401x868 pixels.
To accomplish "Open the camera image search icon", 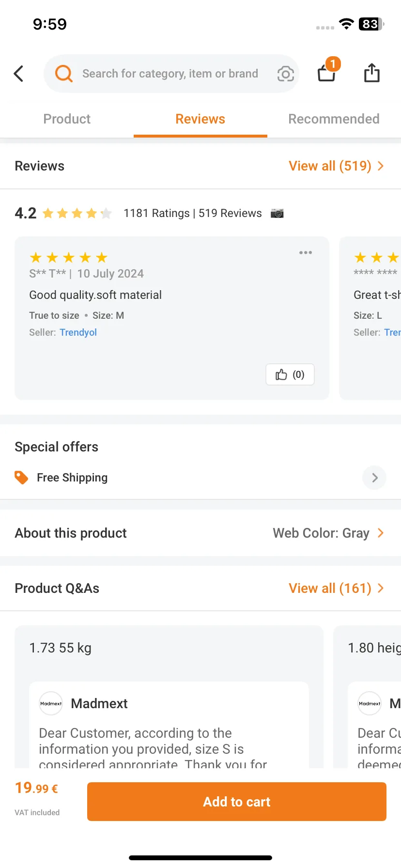I will click(x=285, y=74).
